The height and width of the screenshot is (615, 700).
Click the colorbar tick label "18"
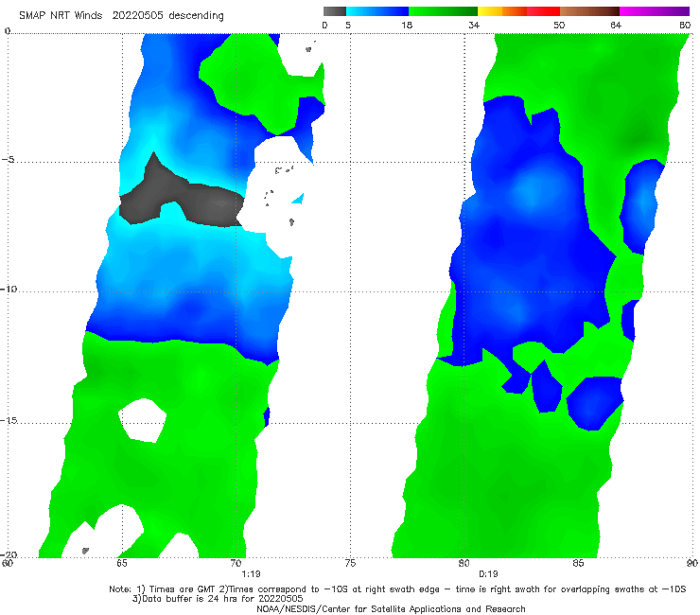tap(407, 26)
